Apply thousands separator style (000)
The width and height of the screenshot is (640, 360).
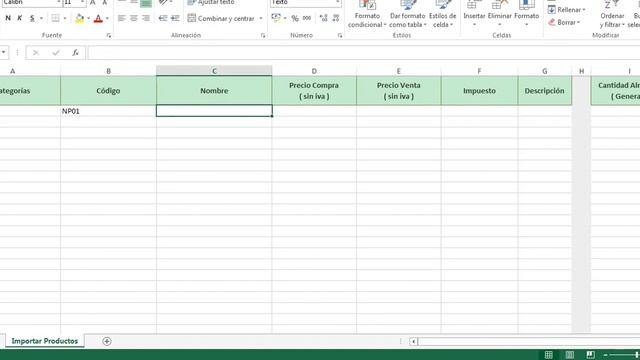[307, 18]
